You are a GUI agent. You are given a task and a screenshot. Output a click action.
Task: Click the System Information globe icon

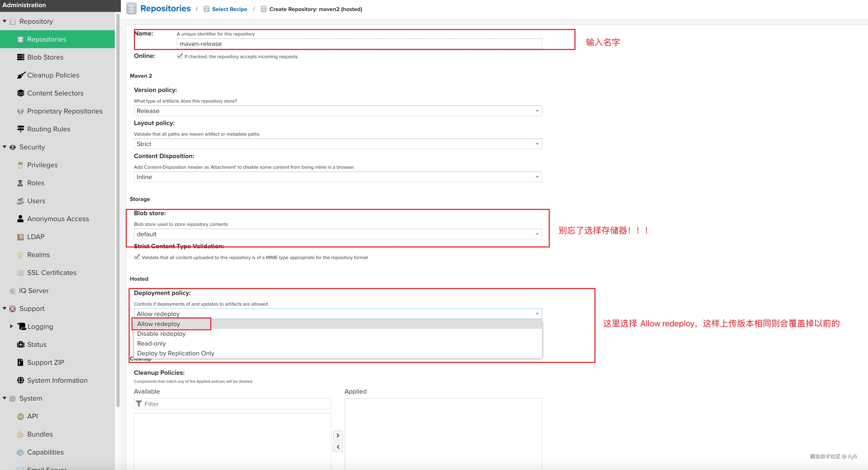coord(21,380)
